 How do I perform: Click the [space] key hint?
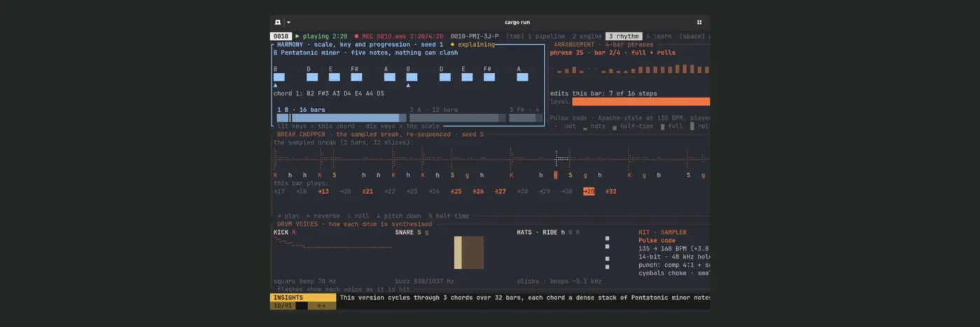coord(692,36)
